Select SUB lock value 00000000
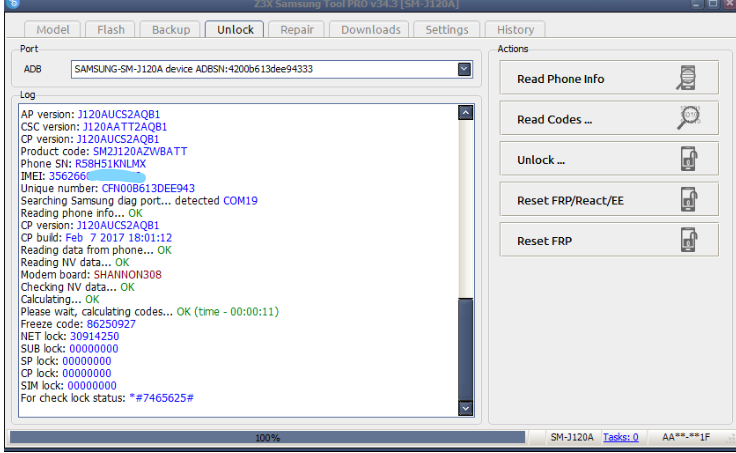The height and width of the screenshot is (453, 736). click(94, 348)
